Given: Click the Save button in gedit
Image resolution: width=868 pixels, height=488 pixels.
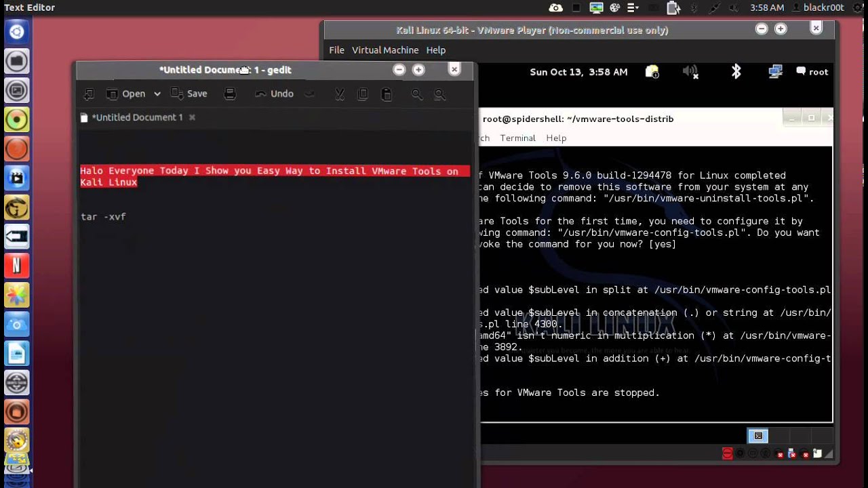Looking at the screenshot, I should tap(189, 94).
